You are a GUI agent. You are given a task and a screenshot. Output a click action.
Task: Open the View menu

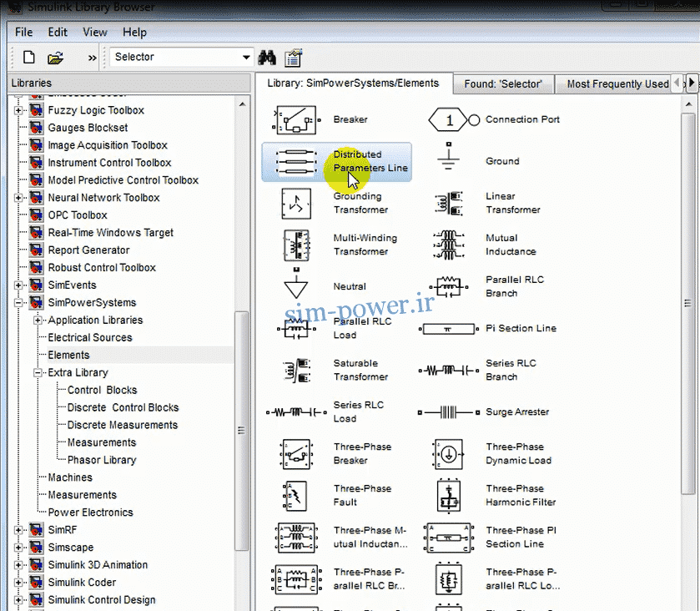tap(94, 33)
